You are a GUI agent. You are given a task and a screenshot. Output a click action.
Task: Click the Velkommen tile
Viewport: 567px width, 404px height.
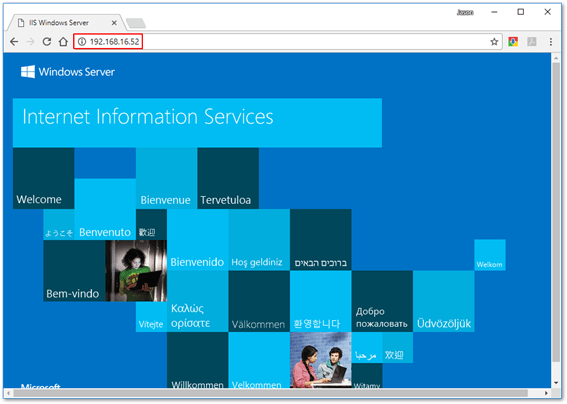coord(259,360)
